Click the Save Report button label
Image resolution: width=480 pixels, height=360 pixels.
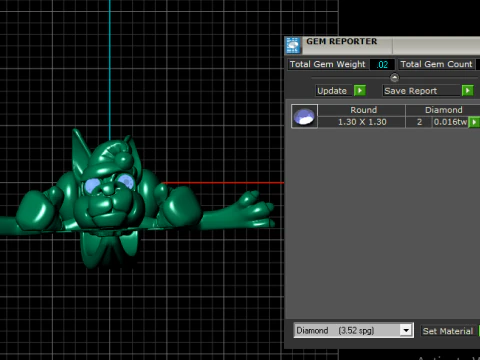tap(422, 91)
